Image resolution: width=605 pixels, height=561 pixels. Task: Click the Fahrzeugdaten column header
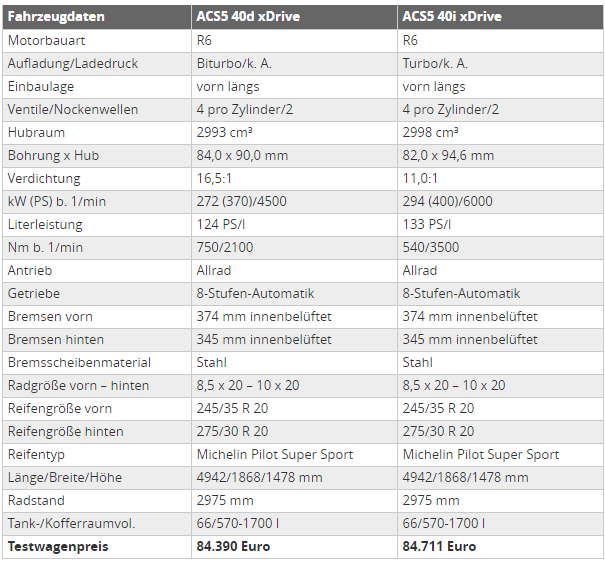click(x=56, y=17)
